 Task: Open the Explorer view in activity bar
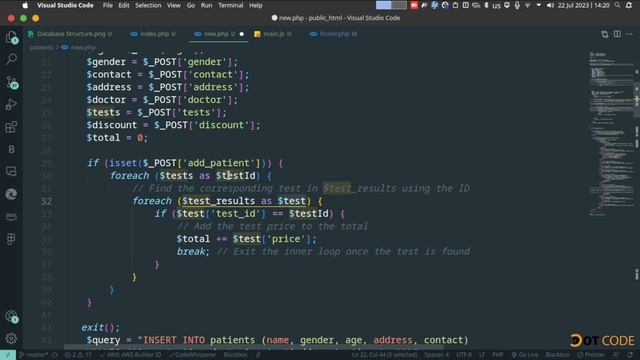point(11,37)
